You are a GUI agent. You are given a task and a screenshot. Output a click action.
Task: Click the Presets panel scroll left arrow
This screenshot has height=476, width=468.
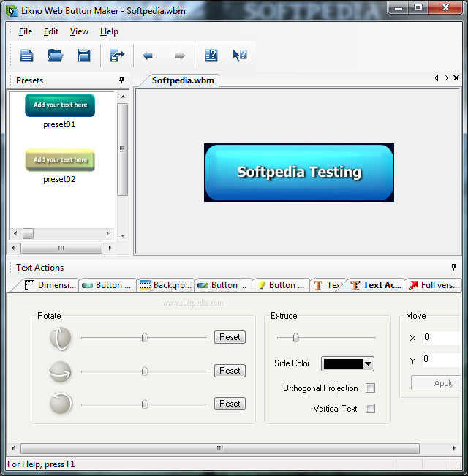(x=13, y=248)
